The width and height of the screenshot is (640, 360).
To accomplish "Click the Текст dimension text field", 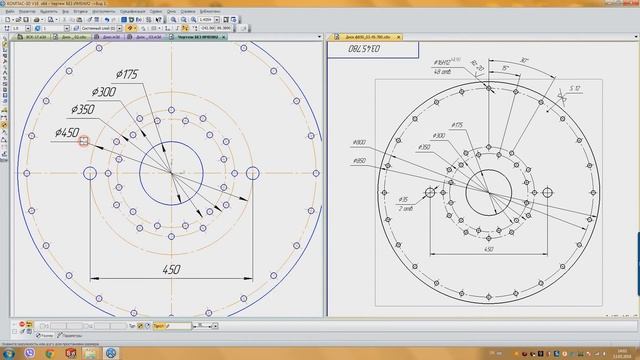I will click(178, 326).
